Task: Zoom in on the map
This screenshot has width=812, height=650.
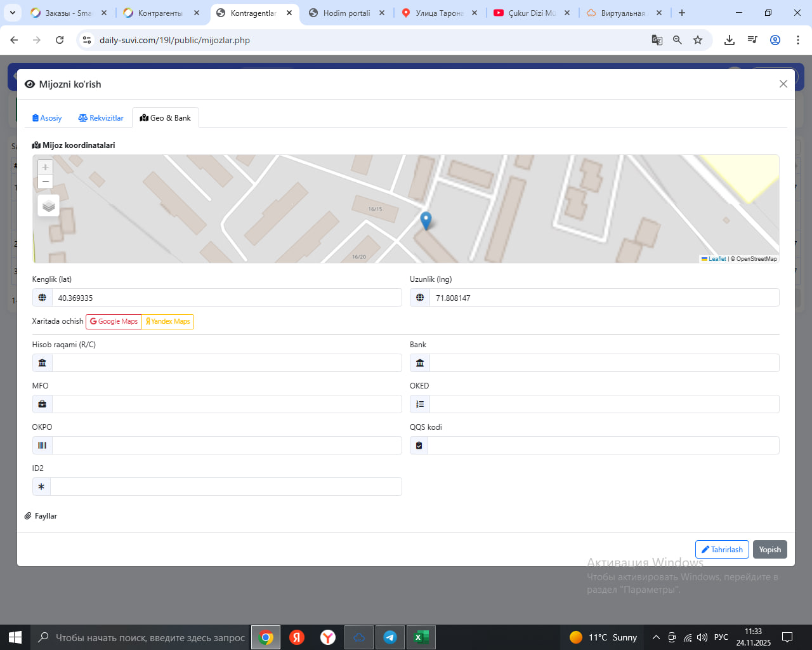Action: coord(45,167)
